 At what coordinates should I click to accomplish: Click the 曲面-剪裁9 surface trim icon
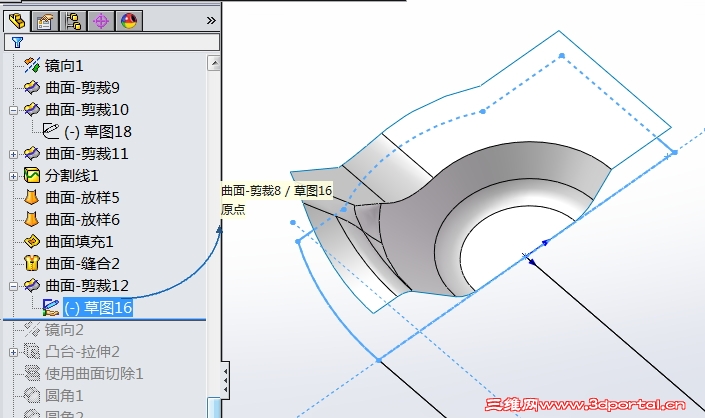[x=32, y=87]
